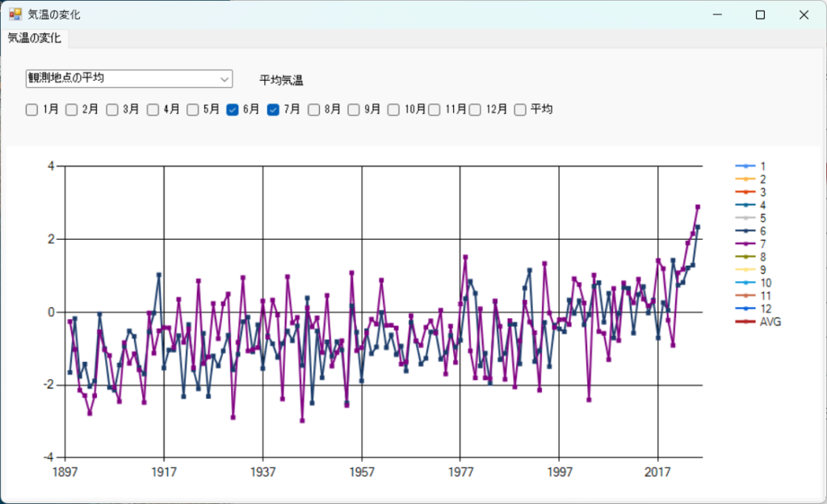The height and width of the screenshot is (504, 827).
Task: Tick the 平均 checkbox
Action: (520, 110)
